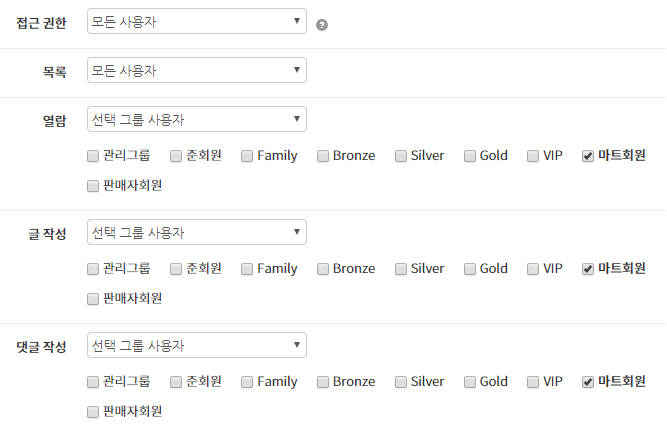The image size is (667, 436).
Task: Expand the 열람 group selection dropdown
Action: [197, 119]
